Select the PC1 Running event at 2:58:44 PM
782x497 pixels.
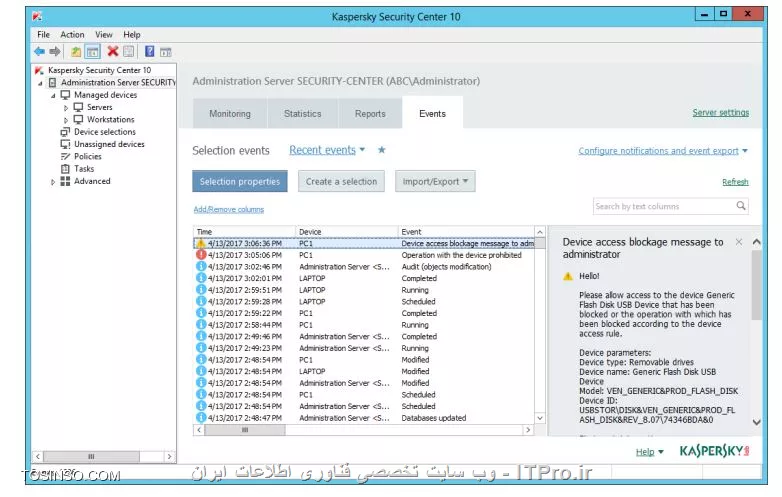(x=364, y=325)
